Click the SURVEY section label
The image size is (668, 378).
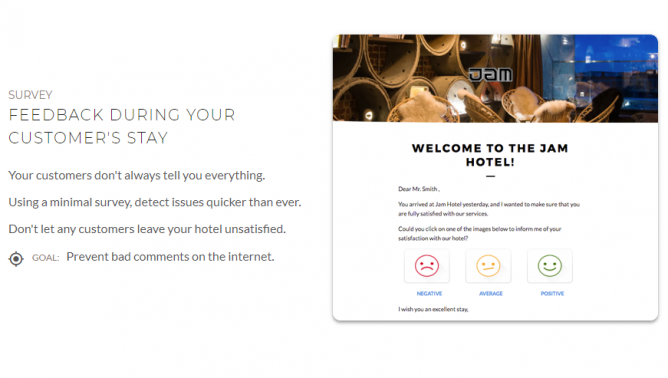coord(30,95)
